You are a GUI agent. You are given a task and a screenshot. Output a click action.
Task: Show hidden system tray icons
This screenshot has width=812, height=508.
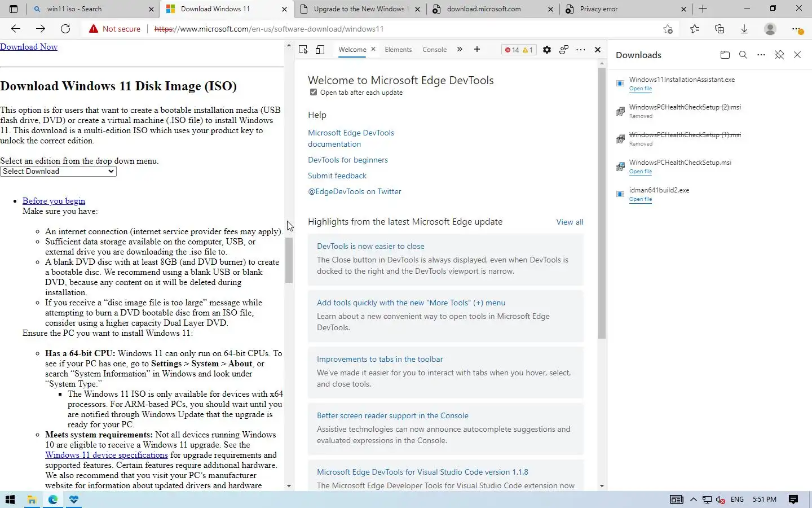point(694,500)
